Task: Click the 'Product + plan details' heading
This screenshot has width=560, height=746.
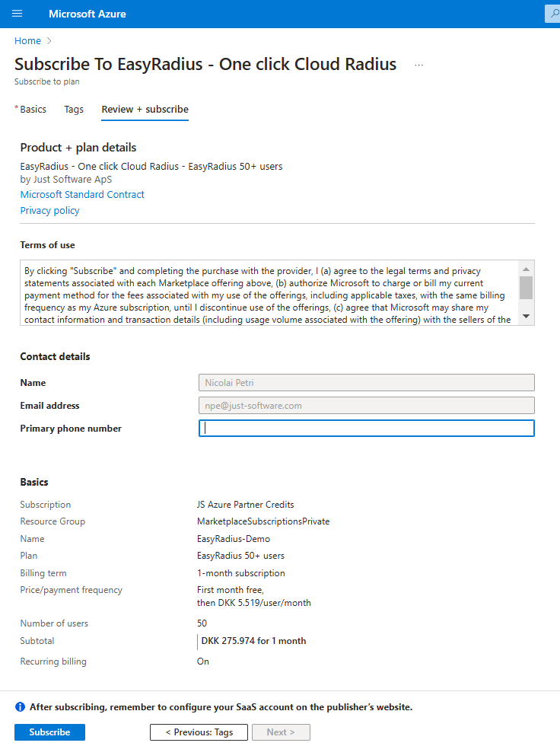Action: [x=78, y=148]
